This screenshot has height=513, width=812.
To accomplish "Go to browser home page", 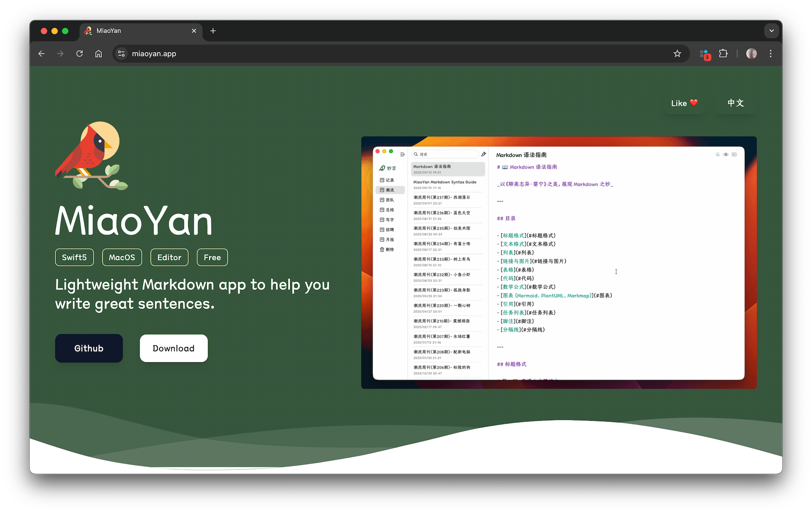I will click(x=99, y=54).
